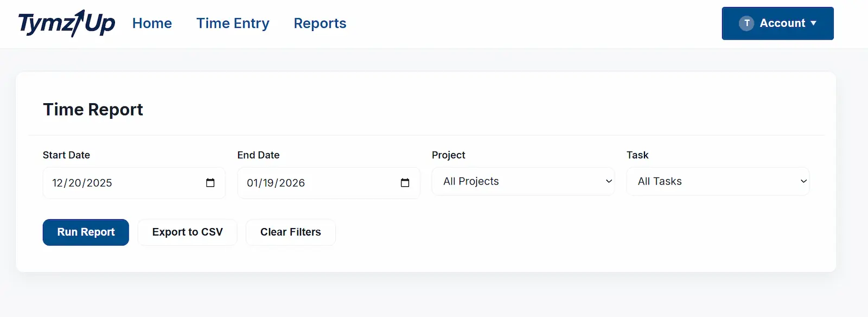Click the Clear Filters button

coord(291,232)
